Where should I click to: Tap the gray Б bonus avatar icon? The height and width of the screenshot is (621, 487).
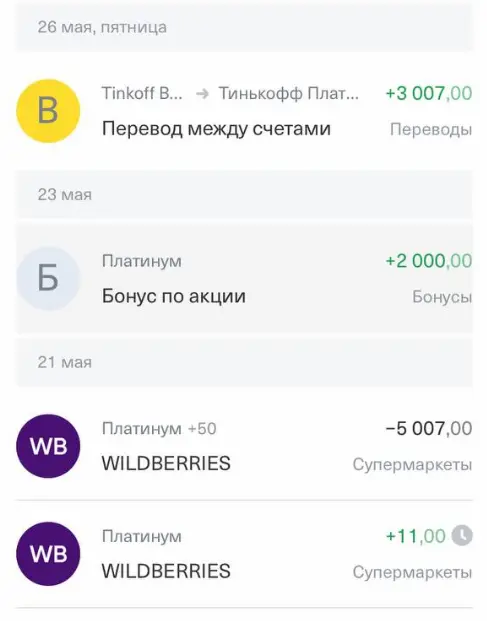tap(48, 278)
